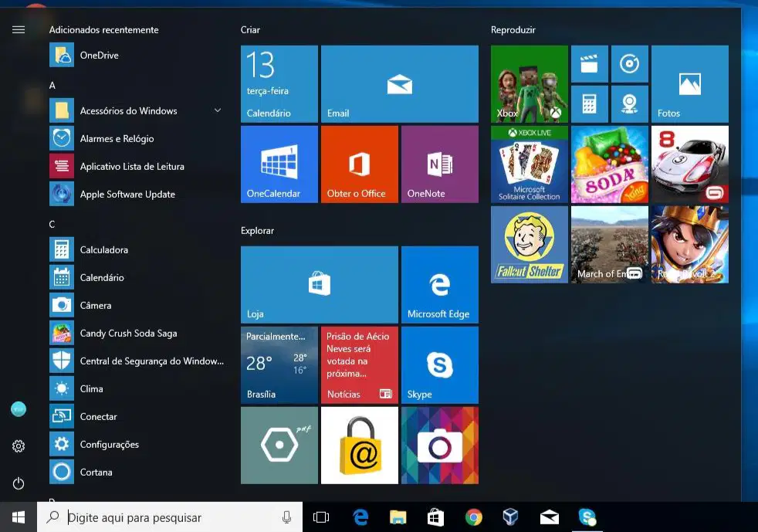
Task: Open Apple Software Update
Action: [x=137, y=195]
